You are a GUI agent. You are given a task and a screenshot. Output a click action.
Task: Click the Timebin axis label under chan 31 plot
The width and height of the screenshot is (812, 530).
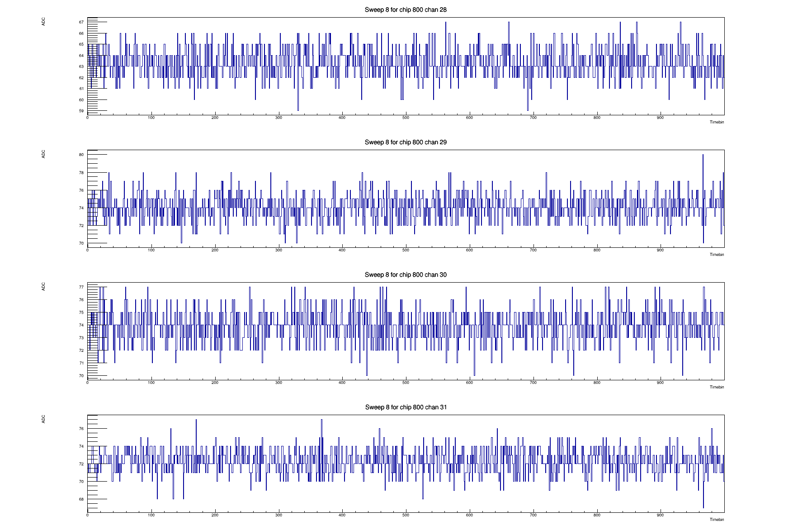coord(717,520)
